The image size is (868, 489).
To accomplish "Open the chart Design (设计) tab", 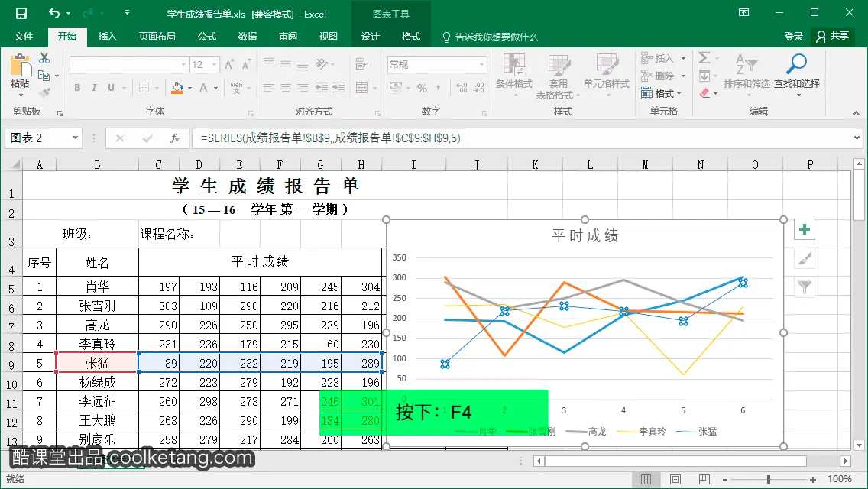I will [371, 37].
